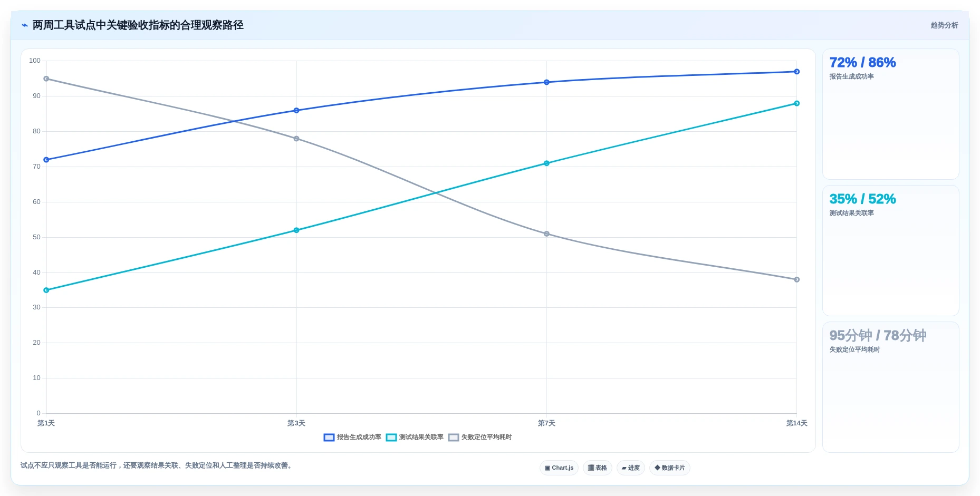The width and height of the screenshot is (980, 496).
Task: Click the 失败定位平均耗时 label in stat card
Action: pyautogui.click(x=854, y=349)
